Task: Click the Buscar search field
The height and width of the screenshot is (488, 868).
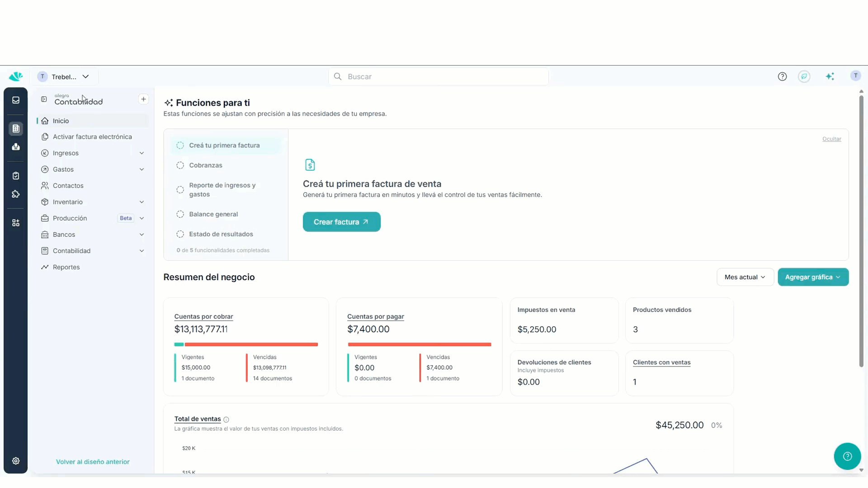Action: pyautogui.click(x=439, y=77)
